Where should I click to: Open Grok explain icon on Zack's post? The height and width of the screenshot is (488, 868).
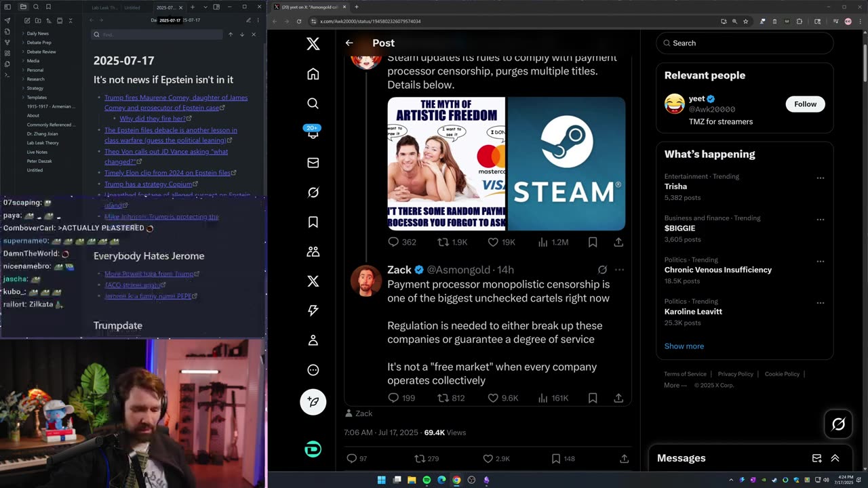click(602, 270)
